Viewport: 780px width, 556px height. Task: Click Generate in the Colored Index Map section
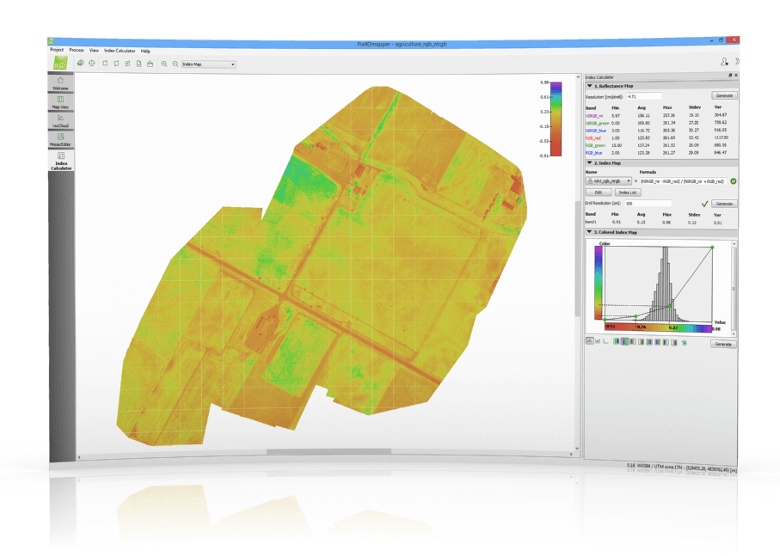click(x=723, y=344)
